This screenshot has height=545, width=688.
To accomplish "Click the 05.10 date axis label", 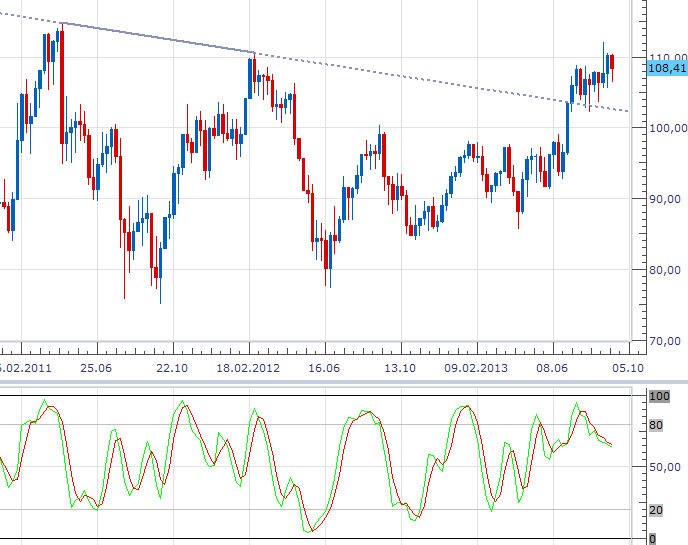I will click(627, 368).
